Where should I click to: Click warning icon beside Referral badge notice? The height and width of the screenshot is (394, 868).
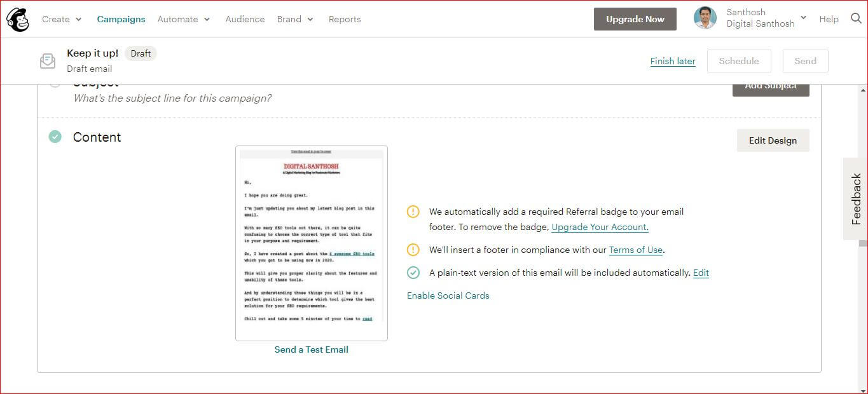point(413,212)
